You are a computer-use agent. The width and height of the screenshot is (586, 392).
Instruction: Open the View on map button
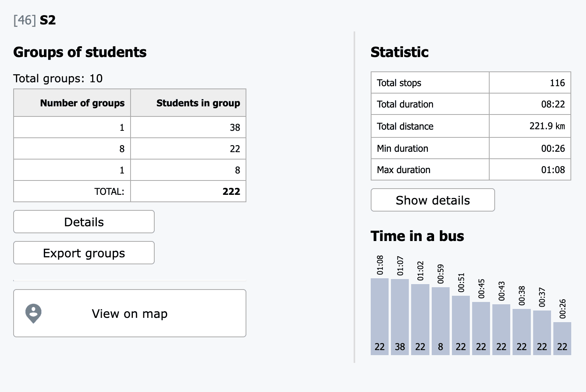[130, 313]
